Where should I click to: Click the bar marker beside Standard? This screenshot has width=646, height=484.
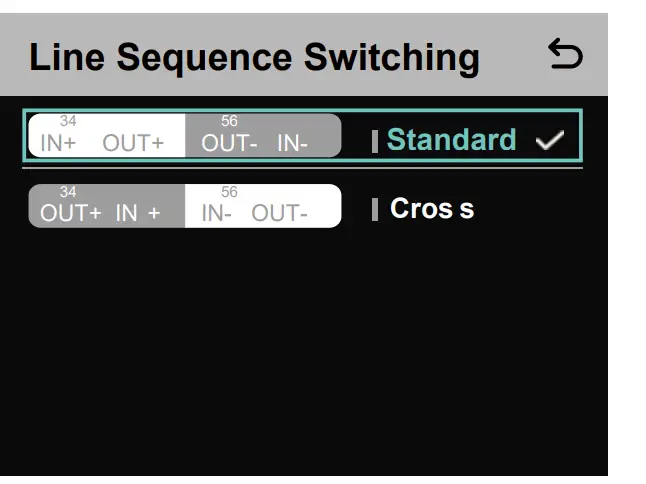[375, 141]
